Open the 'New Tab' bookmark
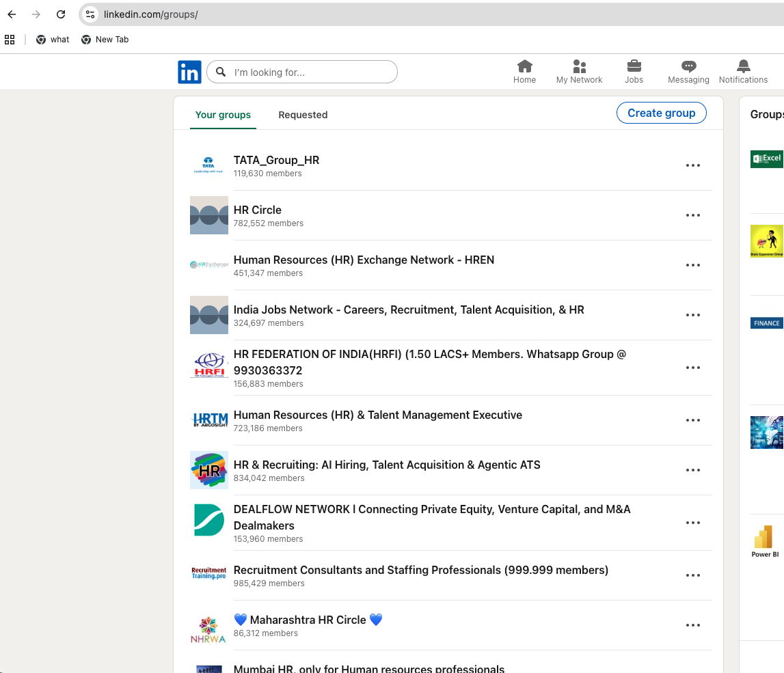Screen dimensions: 784x673 (x=105, y=40)
